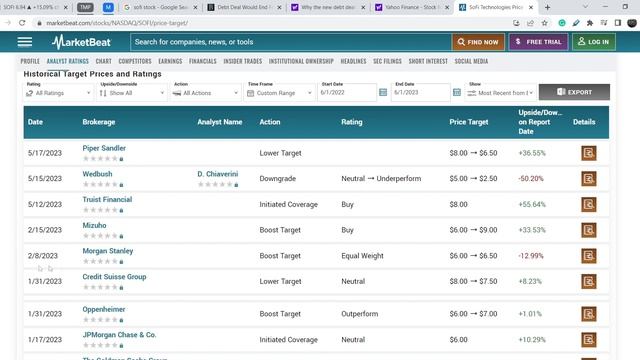This screenshot has width=640, height=360.
Task: Open the Rating filter dropdown
Action: coord(58,93)
